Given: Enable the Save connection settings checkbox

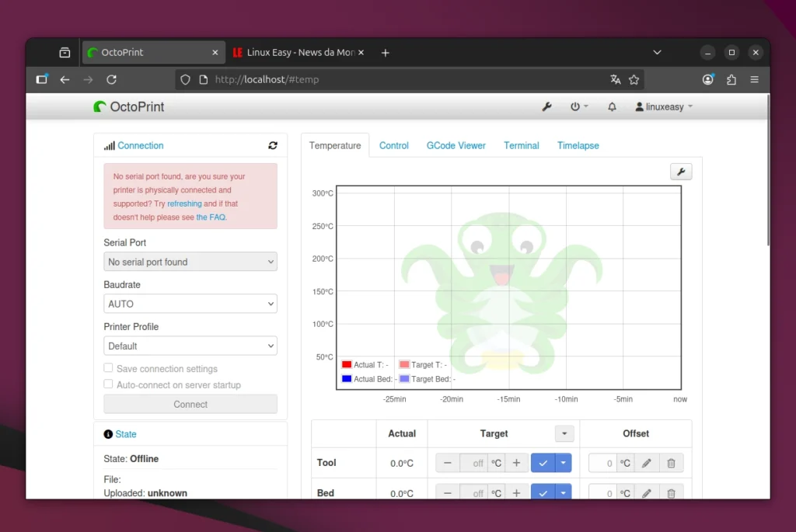Looking at the screenshot, I should pyautogui.click(x=108, y=368).
